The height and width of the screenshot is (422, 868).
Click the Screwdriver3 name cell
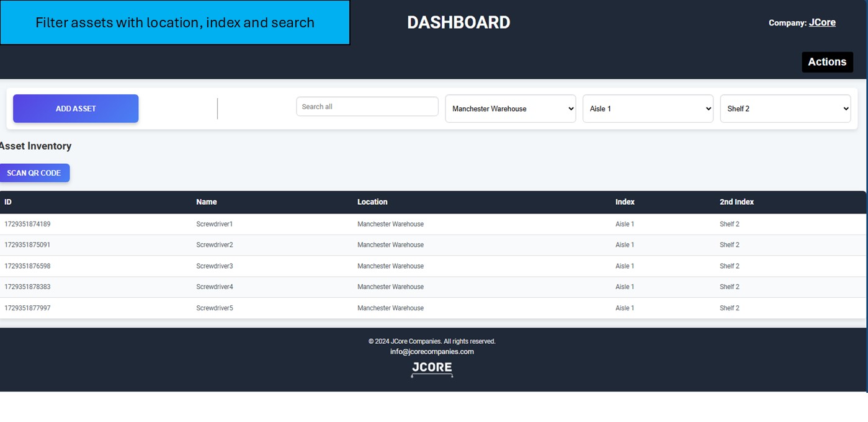pyautogui.click(x=214, y=266)
